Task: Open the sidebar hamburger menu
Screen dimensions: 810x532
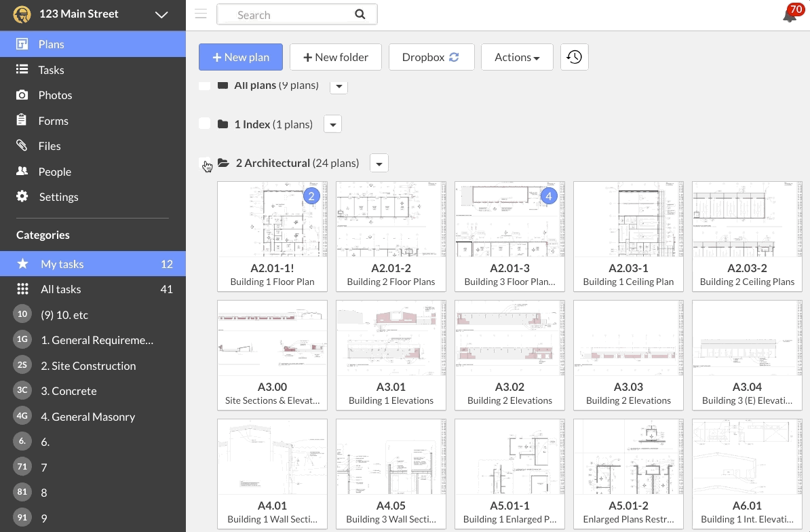Action: (x=201, y=14)
